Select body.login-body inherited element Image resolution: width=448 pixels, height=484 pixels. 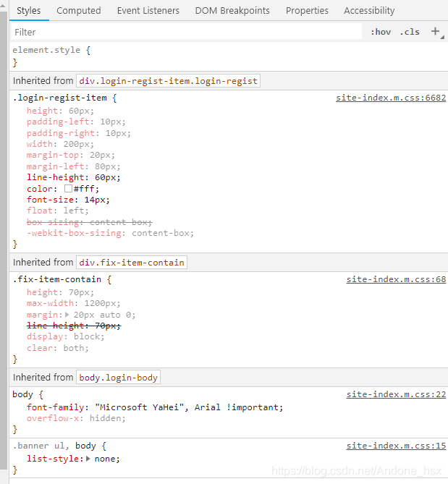click(x=118, y=378)
